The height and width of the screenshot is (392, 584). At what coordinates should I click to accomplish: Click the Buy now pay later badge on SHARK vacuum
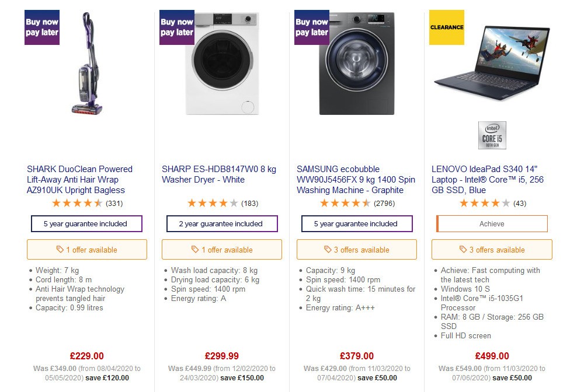pyautogui.click(x=41, y=27)
